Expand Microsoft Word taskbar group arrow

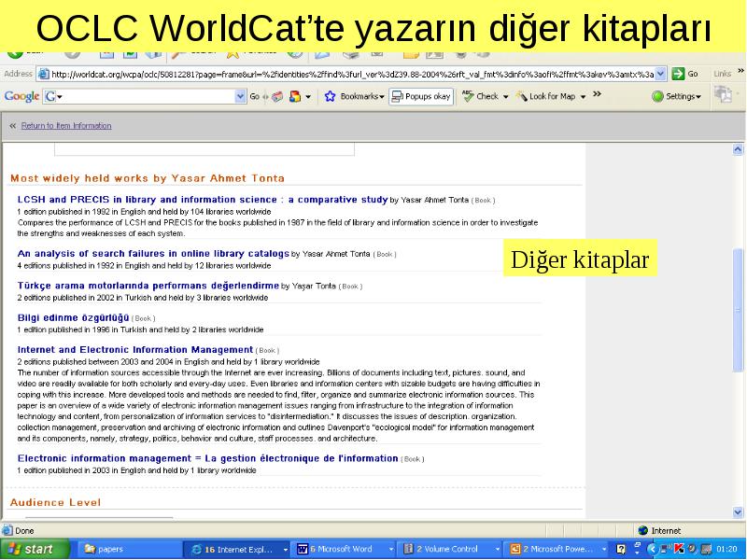[391, 550]
